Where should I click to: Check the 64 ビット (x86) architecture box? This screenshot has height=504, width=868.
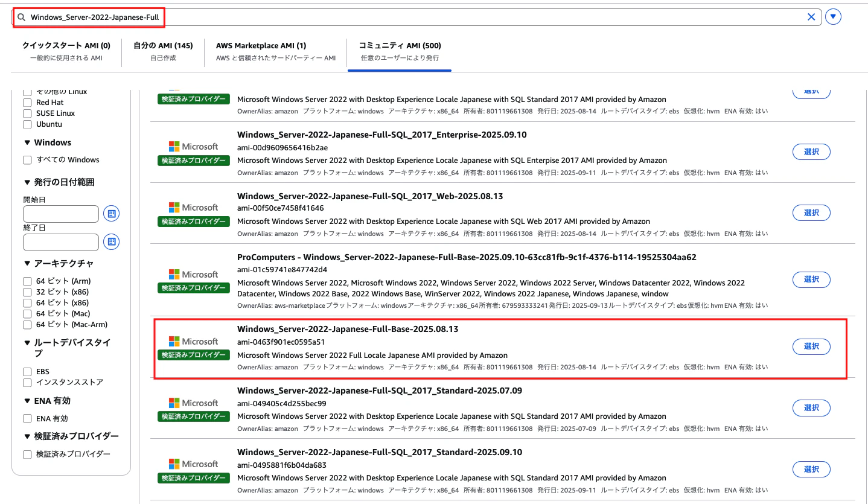[x=27, y=303]
